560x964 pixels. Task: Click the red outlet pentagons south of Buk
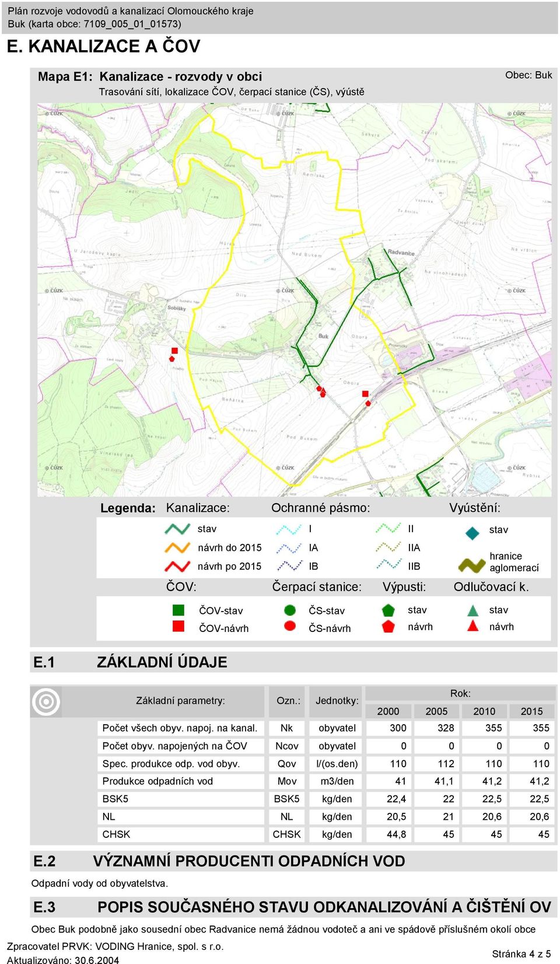click(321, 392)
